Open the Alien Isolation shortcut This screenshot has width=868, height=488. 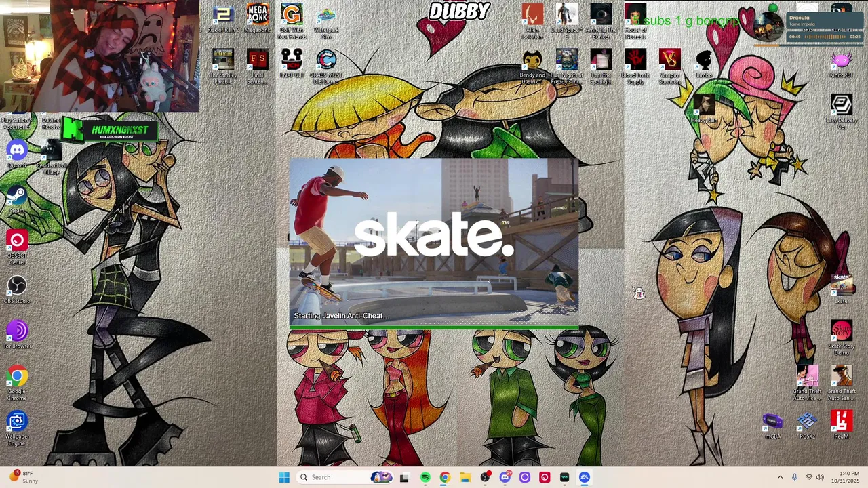[532, 22]
